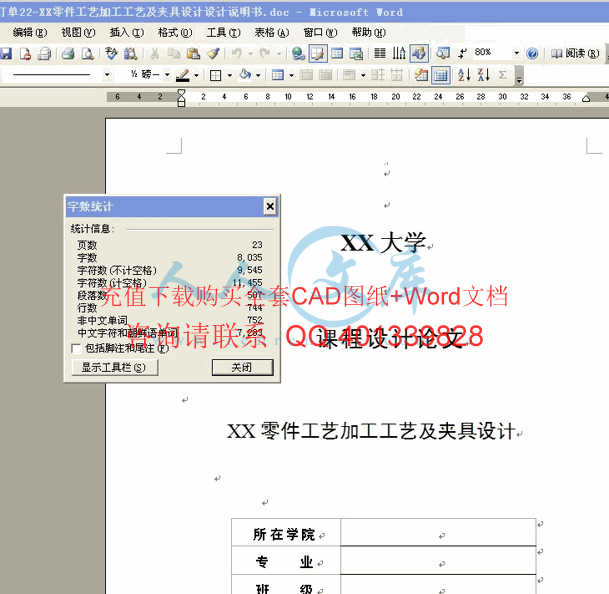
Task: Click Insert Table icon in Tables toolbar
Action: [278, 75]
